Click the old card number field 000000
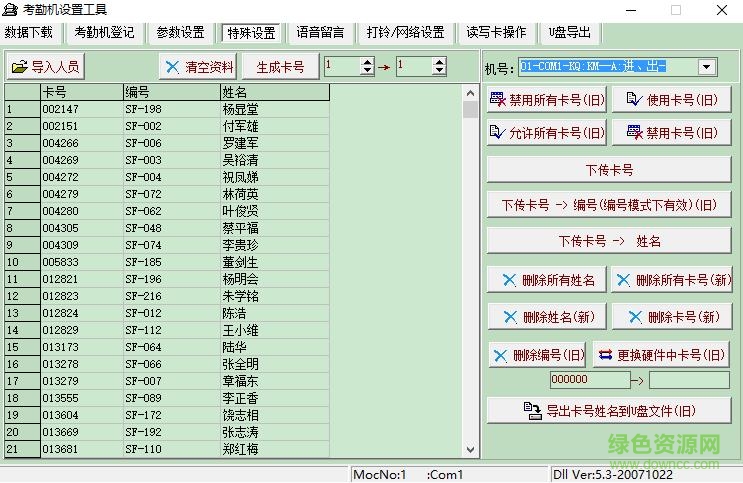Viewport: 743px width, 483px height. tap(590, 379)
